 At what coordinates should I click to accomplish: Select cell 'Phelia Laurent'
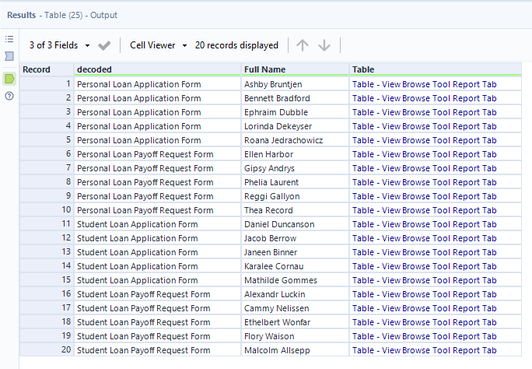pyautogui.click(x=295, y=182)
